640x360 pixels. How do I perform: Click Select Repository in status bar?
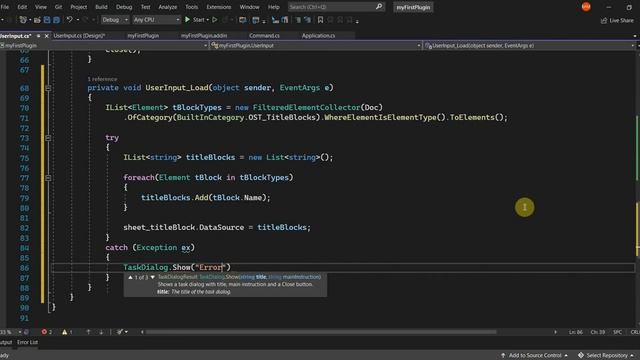[606, 356]
